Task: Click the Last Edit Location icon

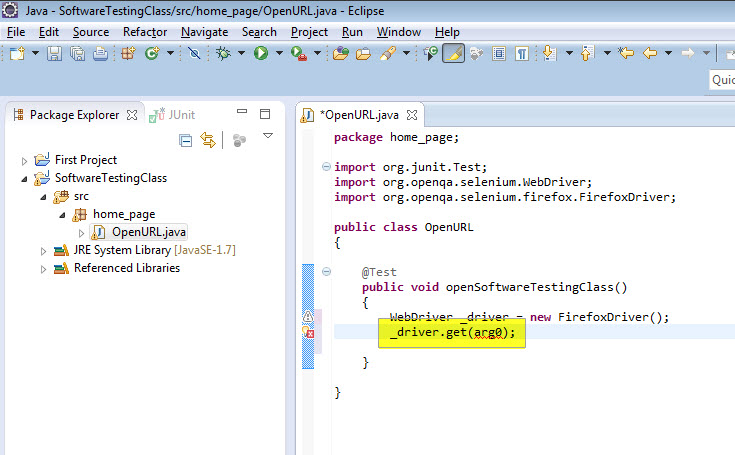Action: [626, 53]
